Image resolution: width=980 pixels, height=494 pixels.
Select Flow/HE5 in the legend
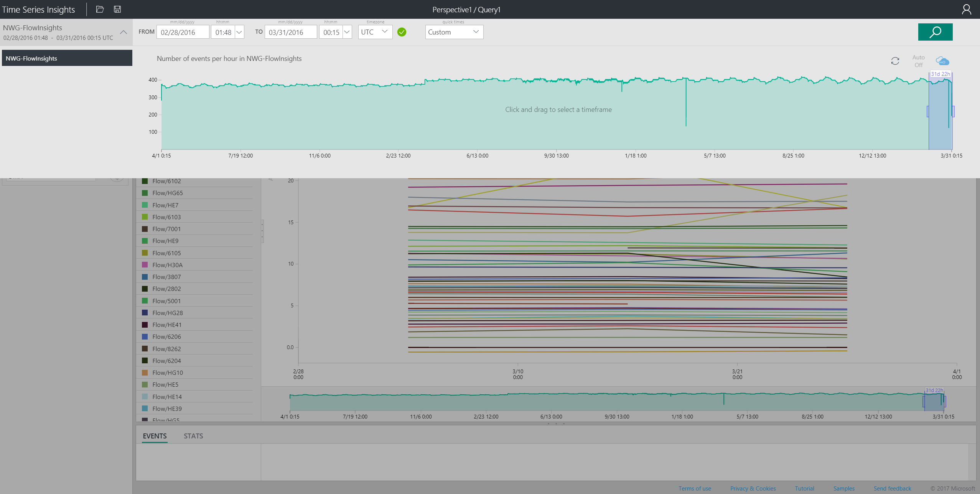pyautogui.click(x=194, y=384)
